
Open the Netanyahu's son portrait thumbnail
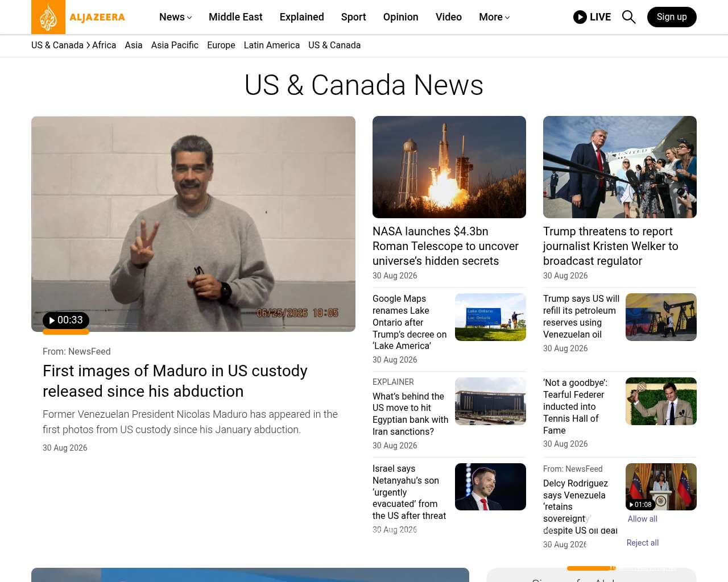coord(490,487)
